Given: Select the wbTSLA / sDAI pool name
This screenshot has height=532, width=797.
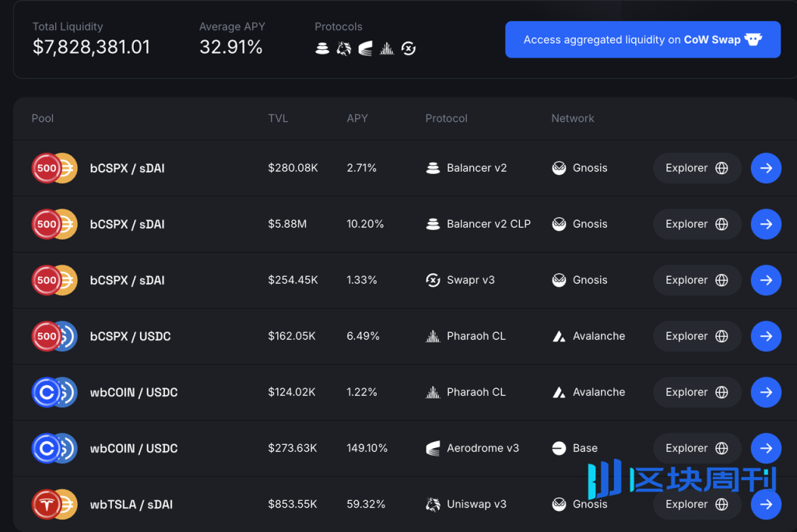Looking at the screenshot, I should (131, 505).
